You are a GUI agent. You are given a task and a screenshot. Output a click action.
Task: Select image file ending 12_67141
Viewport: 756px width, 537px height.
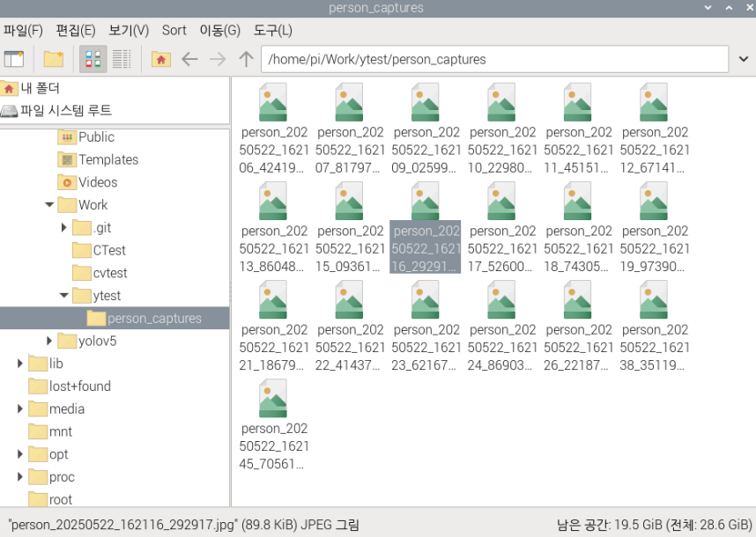point(655,129)
